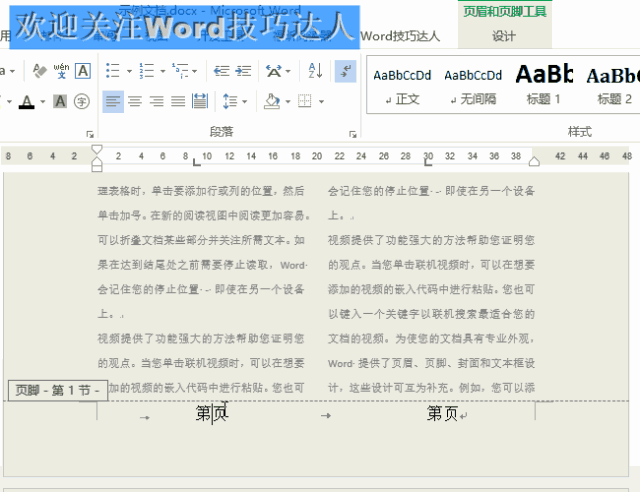Click the 段落 group label
Screen dimensions: 640x492
(x=221, y=132)
